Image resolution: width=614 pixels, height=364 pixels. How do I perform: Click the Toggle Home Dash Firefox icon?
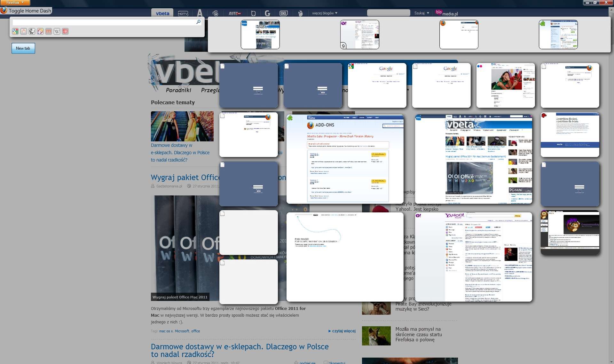click(x=4, y=11)
